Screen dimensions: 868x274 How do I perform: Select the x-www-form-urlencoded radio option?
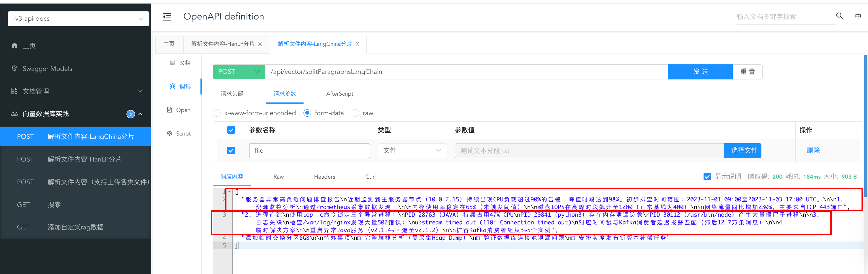(217, 113)
